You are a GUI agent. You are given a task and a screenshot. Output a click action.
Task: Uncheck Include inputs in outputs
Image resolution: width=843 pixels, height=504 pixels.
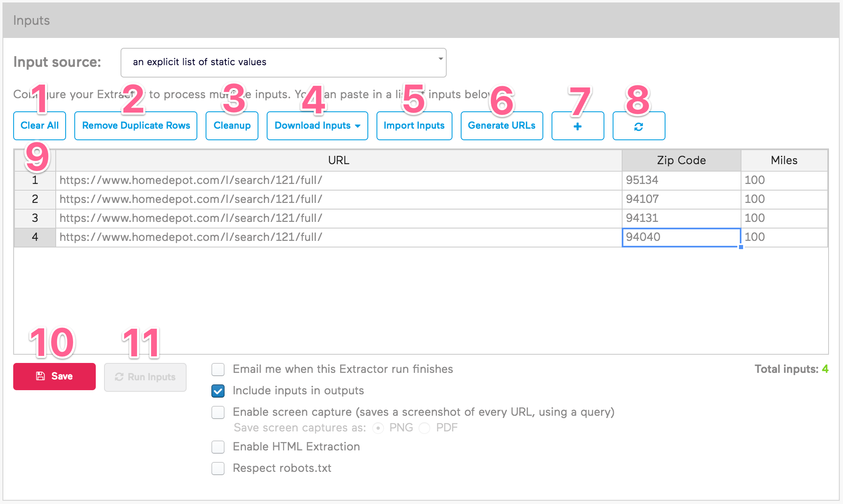[x=218, y=391]
